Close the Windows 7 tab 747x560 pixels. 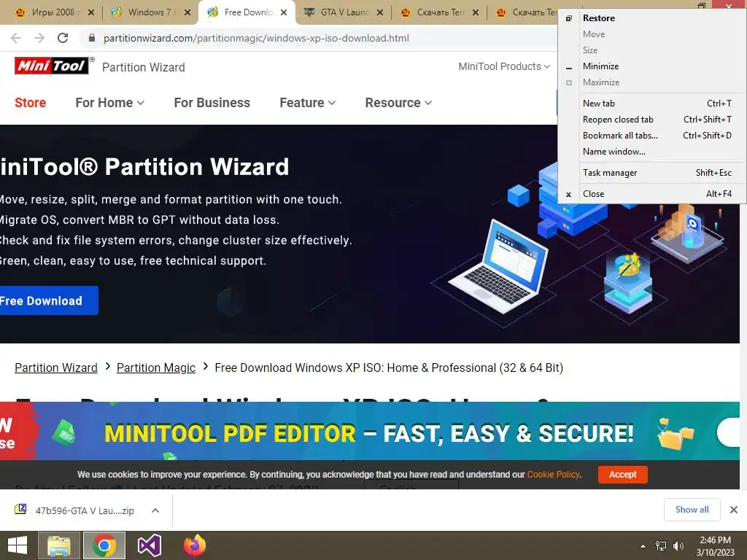[187, 12]
